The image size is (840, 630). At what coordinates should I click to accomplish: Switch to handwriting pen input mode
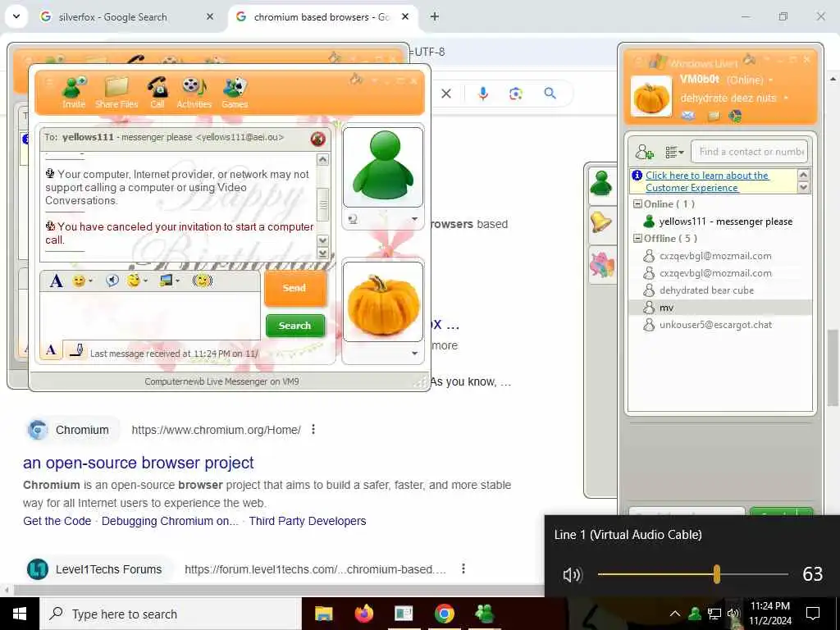tap(76, 350)
